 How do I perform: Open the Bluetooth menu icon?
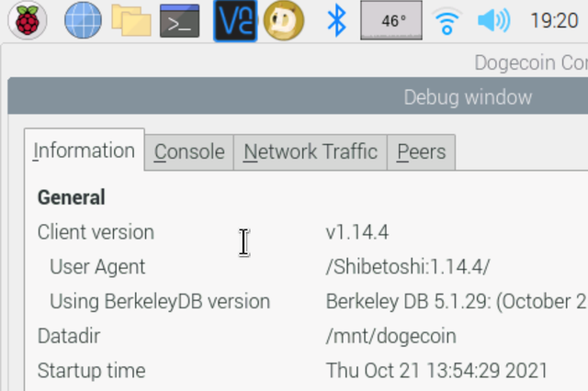(x=336, y=20)
